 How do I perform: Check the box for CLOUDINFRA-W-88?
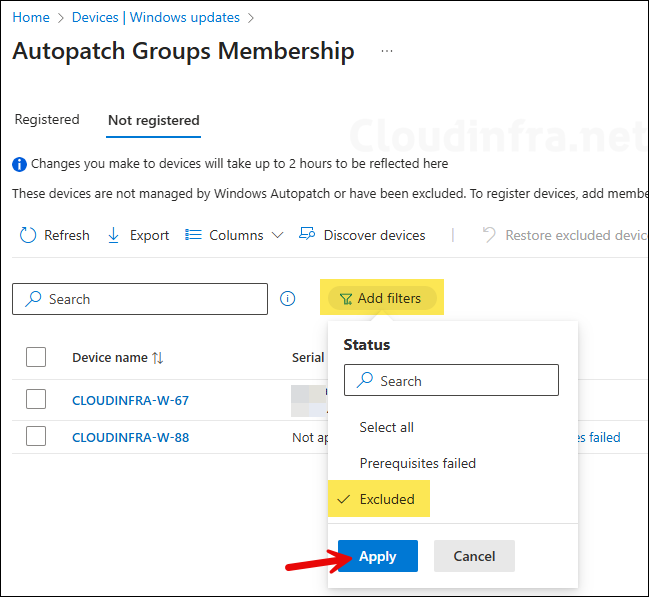point(36,436)
